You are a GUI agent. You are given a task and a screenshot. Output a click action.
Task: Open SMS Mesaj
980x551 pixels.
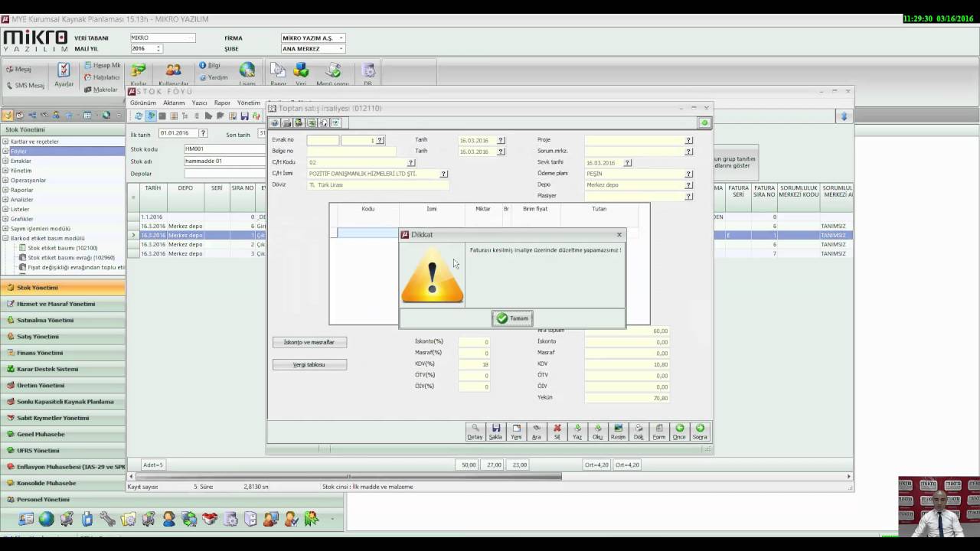click(x=24, y=85)
